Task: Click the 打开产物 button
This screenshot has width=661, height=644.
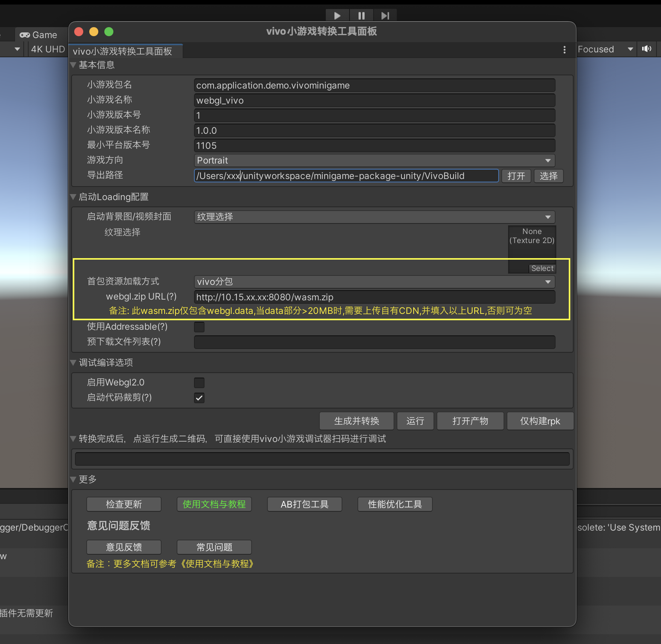Action: click(470, 421)
